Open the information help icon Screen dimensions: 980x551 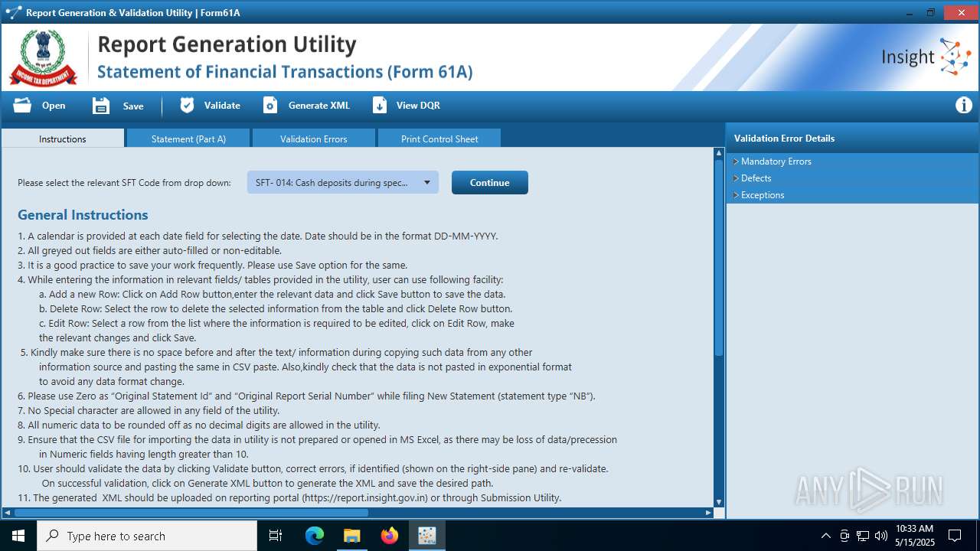tap(964, 106)
